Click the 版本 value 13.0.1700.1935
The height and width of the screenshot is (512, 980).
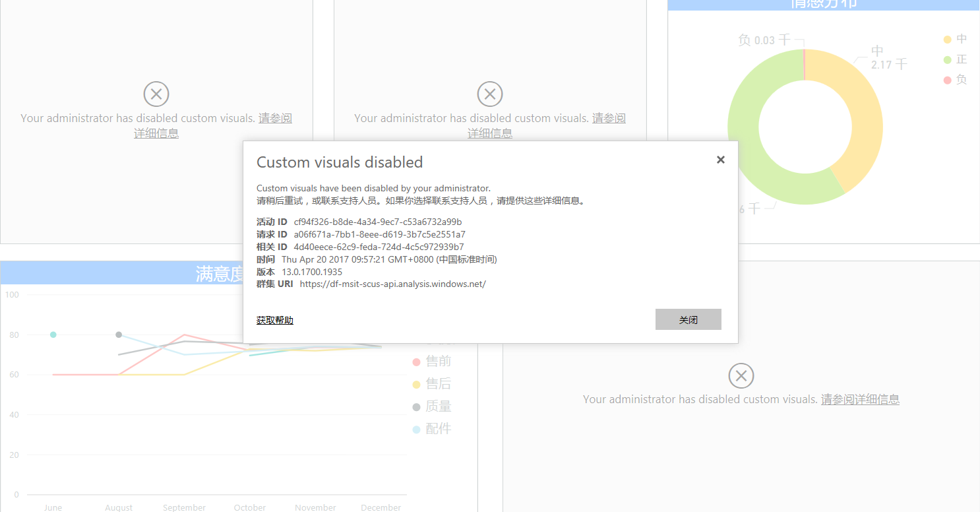click(x=312, y=272)
